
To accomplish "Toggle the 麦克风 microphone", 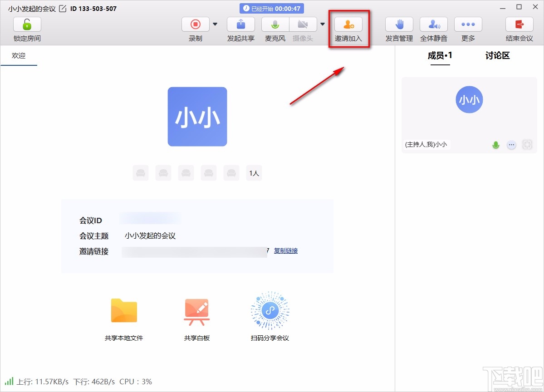I will (x=275, y=24).
